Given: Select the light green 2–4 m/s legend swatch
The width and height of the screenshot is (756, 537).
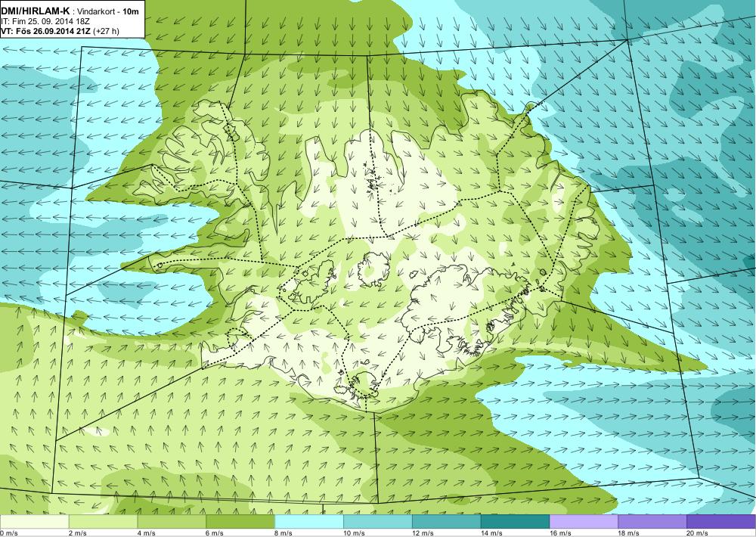Looking at the screenshot, I should [x=103, y=522].
